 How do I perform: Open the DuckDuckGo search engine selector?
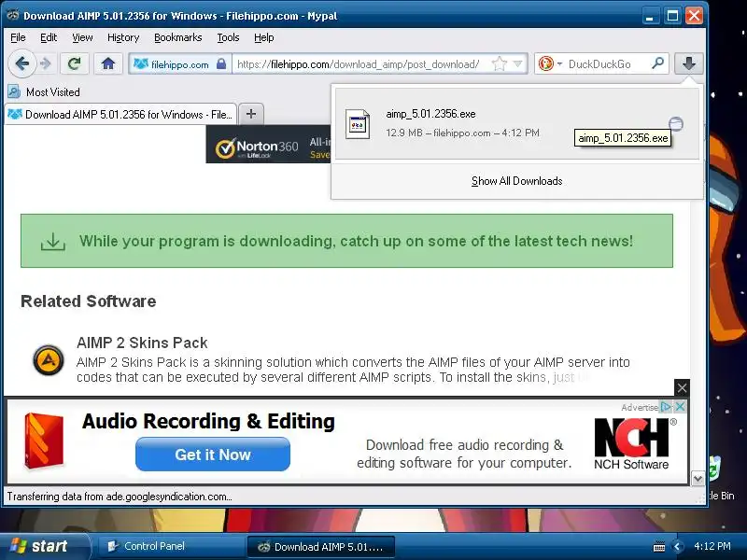[x=550, y=63]
